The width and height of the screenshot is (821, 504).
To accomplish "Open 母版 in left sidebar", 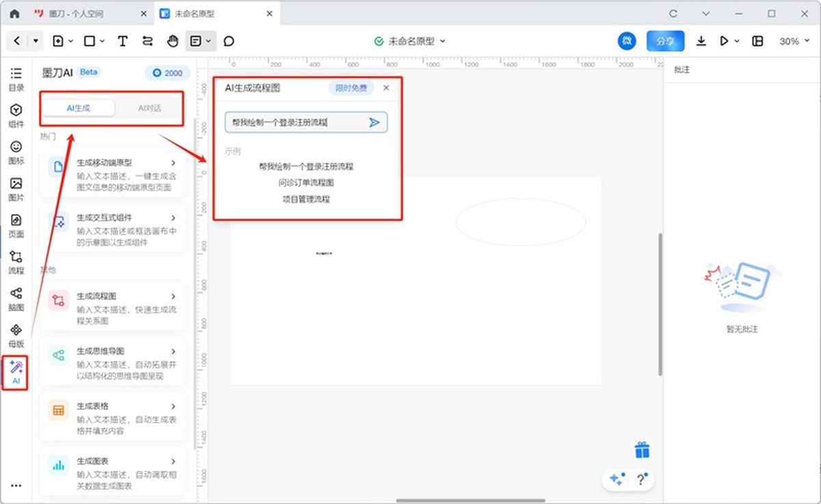I will (x=16, y=336).
